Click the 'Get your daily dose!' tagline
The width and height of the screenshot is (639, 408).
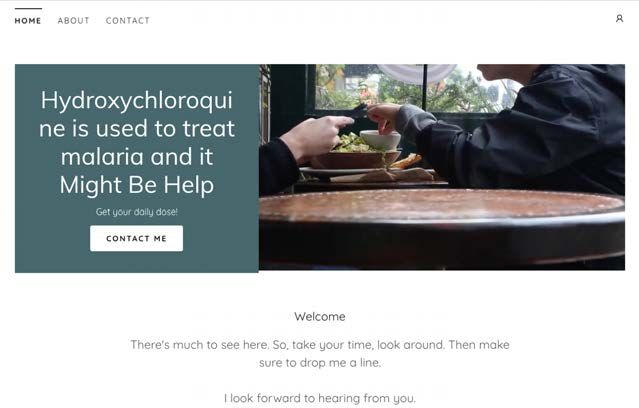[x=137, y=212]
